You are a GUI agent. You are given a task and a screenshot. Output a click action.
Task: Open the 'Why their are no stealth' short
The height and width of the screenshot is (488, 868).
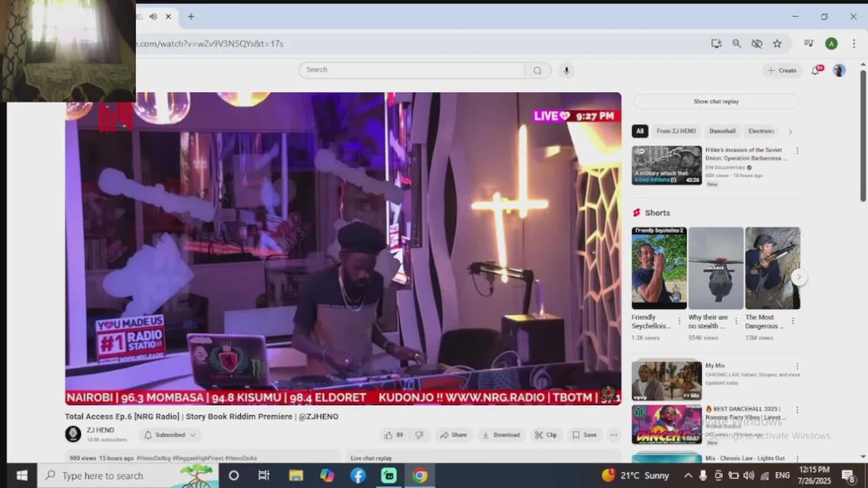click(x=716, y=268)
